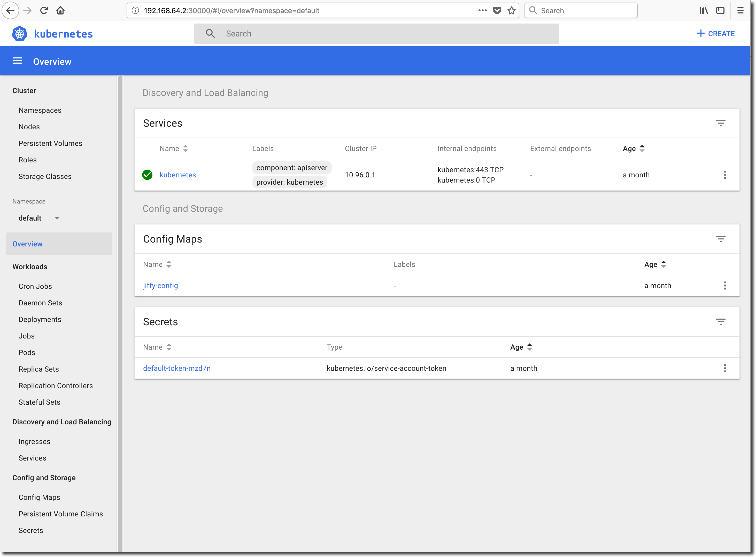Toggle the navigation menu hamburger icon
The height and width of the screenshot is (557, 756).
(x=18, y=61)
